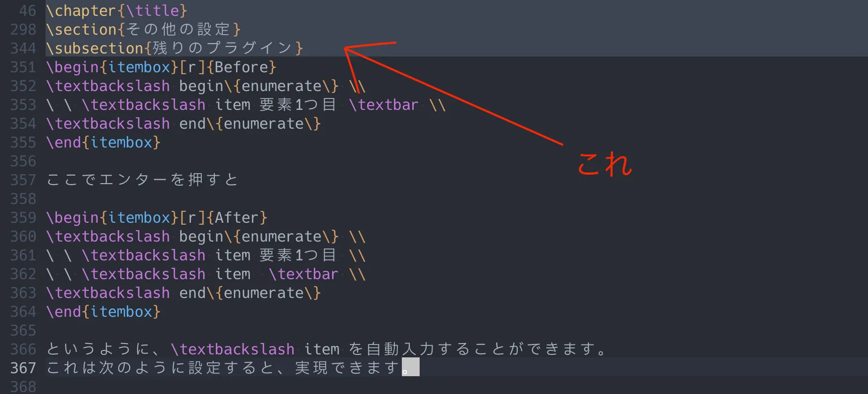Click line number 367 in the gutter
Screen dimensions: 868x394
point(23,368)
